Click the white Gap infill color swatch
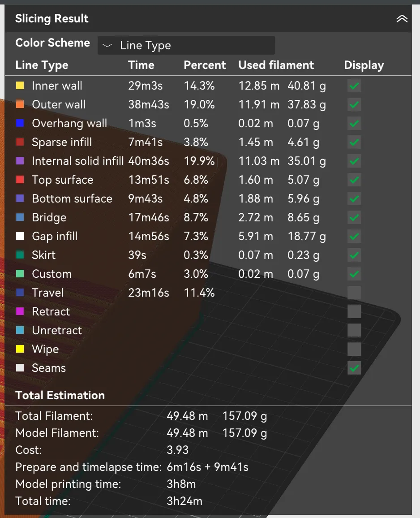This screenshot has width=420, height=518. click(20, 236)
